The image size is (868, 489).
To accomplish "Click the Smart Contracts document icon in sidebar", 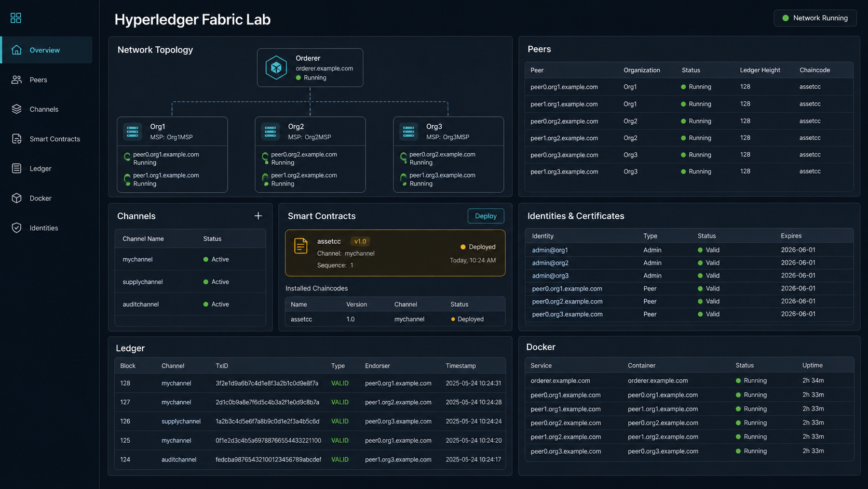I will pos(17,139).
